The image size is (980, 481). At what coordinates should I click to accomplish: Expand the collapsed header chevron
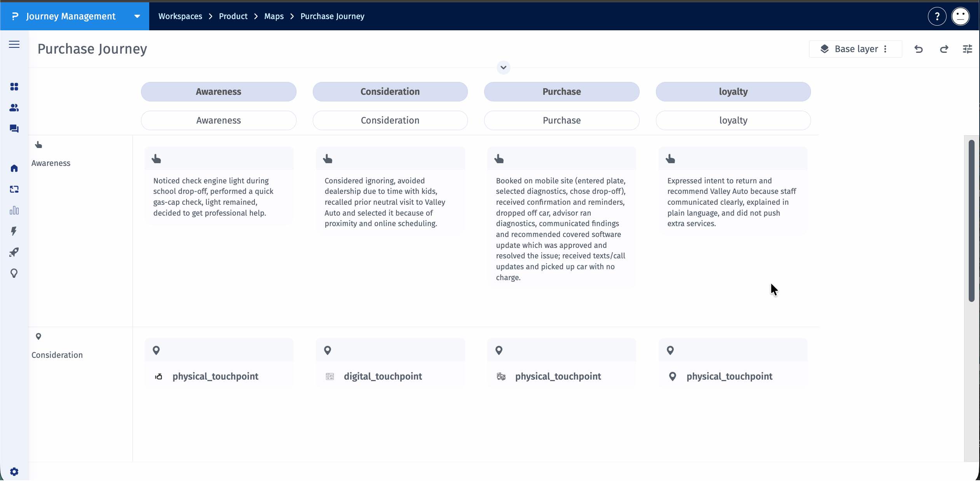503,68
